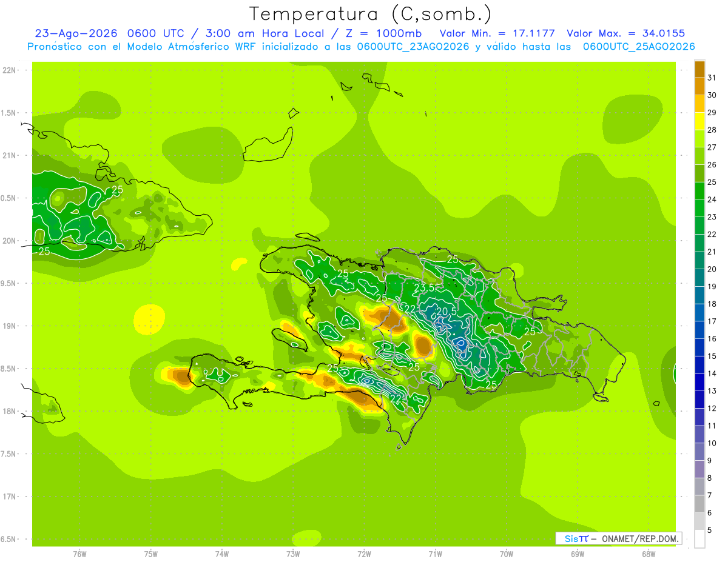Pick the lime swatch between 27 and 28
The image size is (728, 562).
[x=699, y=138]
